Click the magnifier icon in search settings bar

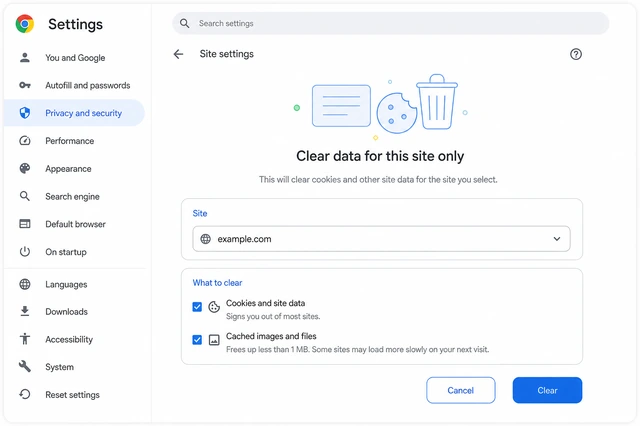[x=184, y=23]
